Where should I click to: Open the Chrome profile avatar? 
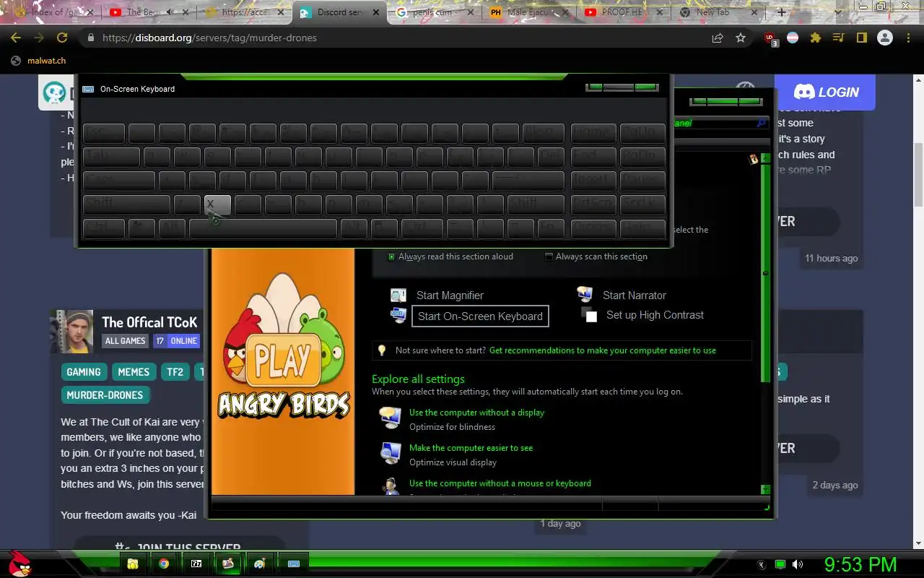(x=885, y=38)
